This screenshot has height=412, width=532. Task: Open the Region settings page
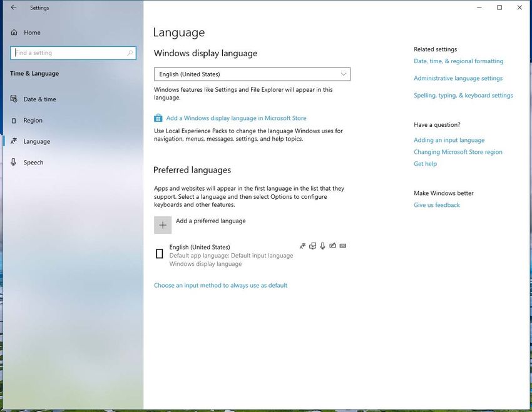coord(73,120)
